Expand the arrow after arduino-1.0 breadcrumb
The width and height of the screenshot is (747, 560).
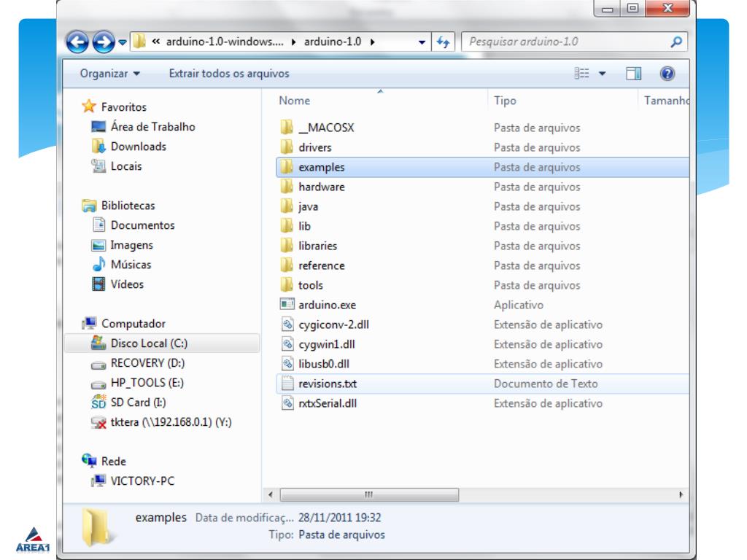click(x=373, y=42)
